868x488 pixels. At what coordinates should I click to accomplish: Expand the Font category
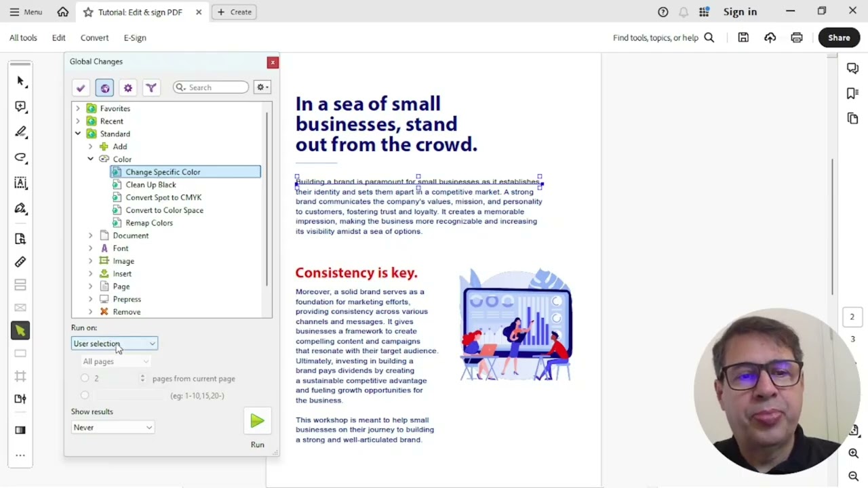point(90,248)
